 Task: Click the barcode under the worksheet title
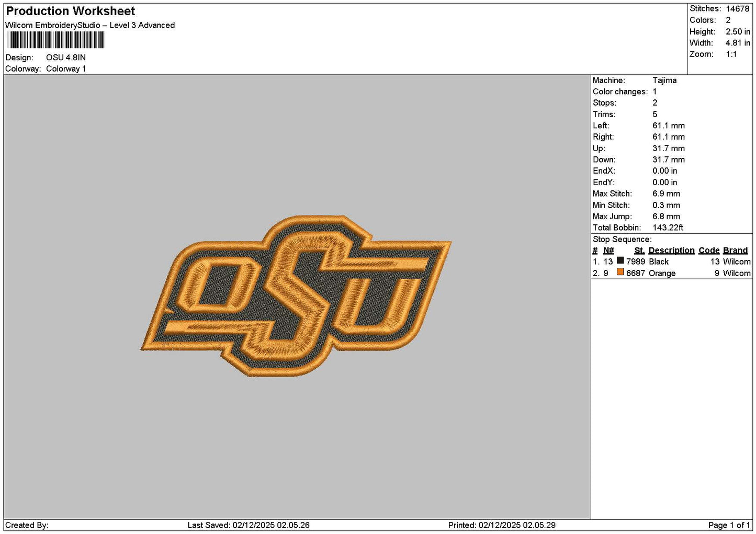point(56,40)
